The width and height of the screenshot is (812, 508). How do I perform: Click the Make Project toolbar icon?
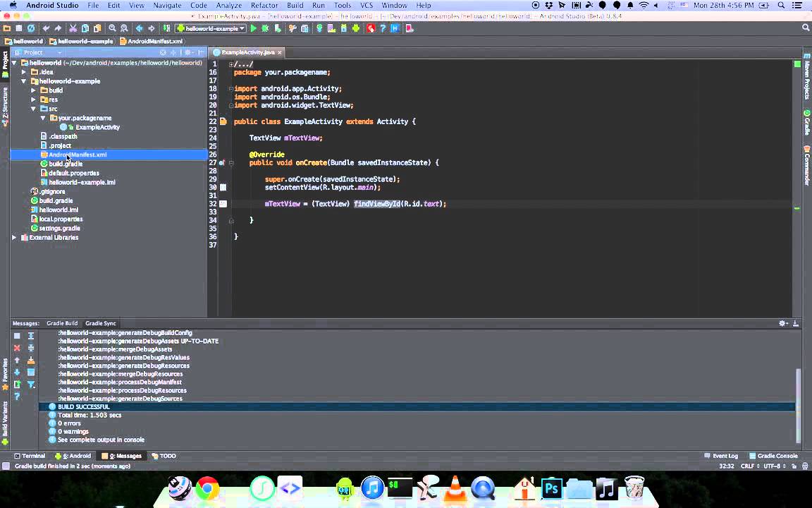tap(166, 28)
